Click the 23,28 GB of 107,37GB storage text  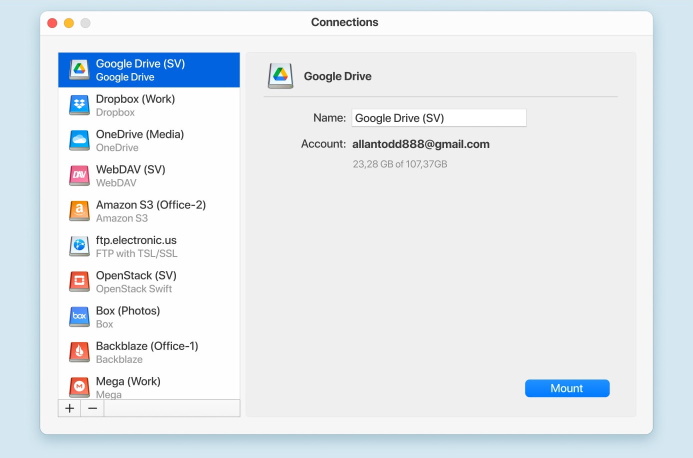coord(400,164)
